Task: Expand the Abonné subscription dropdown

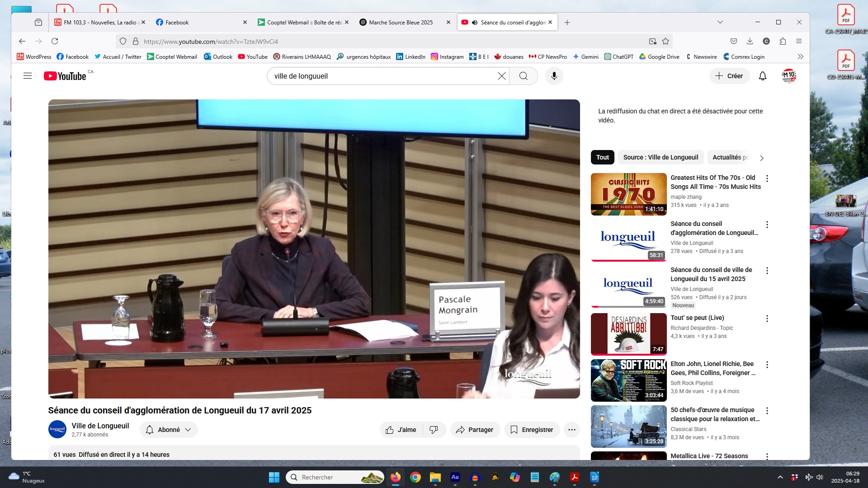Action: 169,430
